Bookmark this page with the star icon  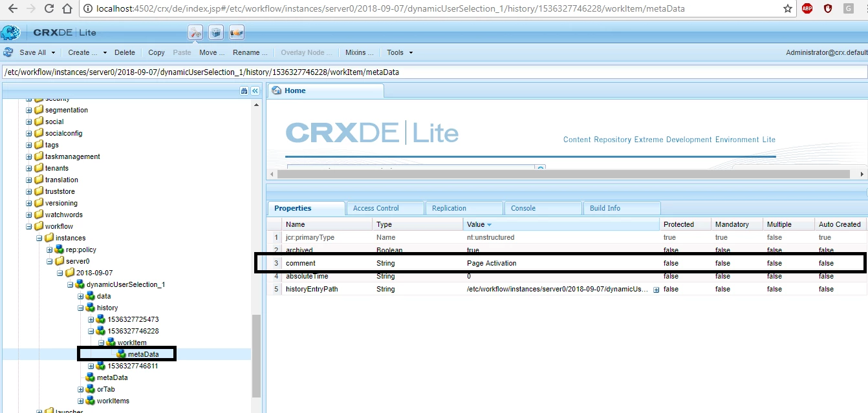pos(787,9)
